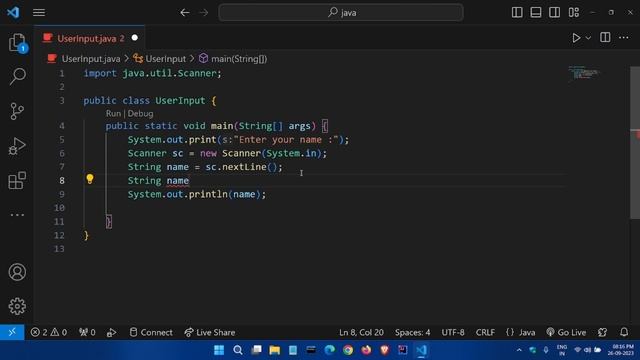The height and width of the screenshot is (360, 640).
Task: Click main(String[]) breadcrumb item
Action: (x=239, y=59)
